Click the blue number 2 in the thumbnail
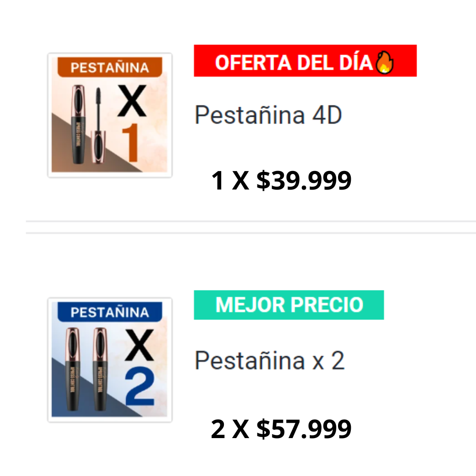The image size is (476, 476). point(139,387)
